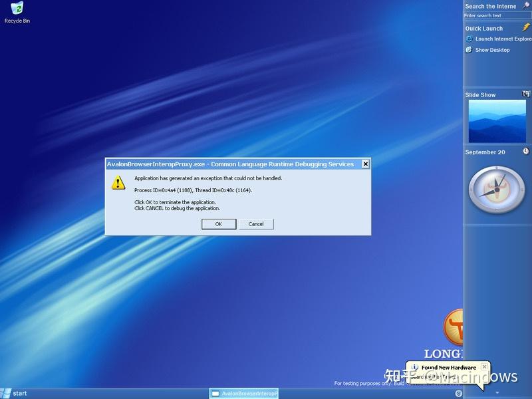Close the Found New Hardware balloon
Screen dimensions: 532x399
(x=483, y=366)
